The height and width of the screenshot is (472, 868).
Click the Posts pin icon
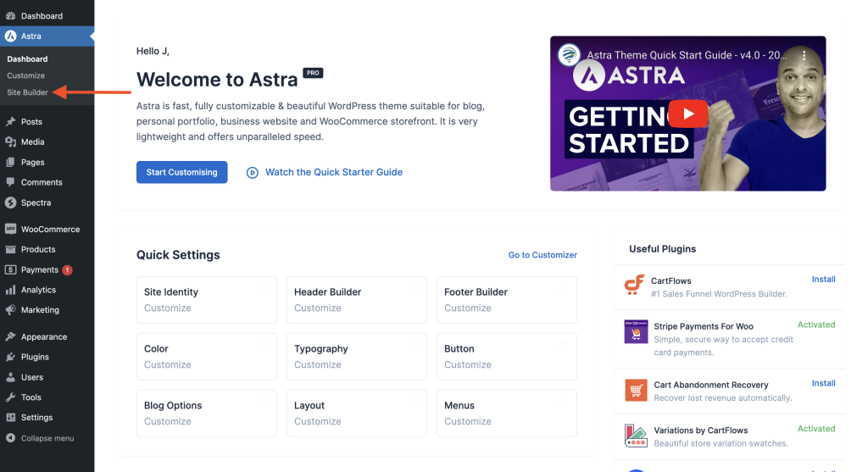pos(10,122)
